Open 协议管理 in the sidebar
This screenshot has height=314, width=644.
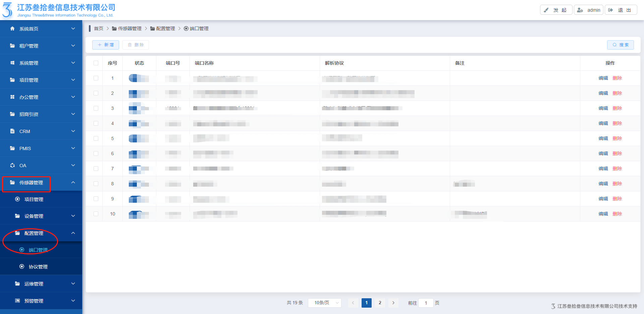[38, 267]
